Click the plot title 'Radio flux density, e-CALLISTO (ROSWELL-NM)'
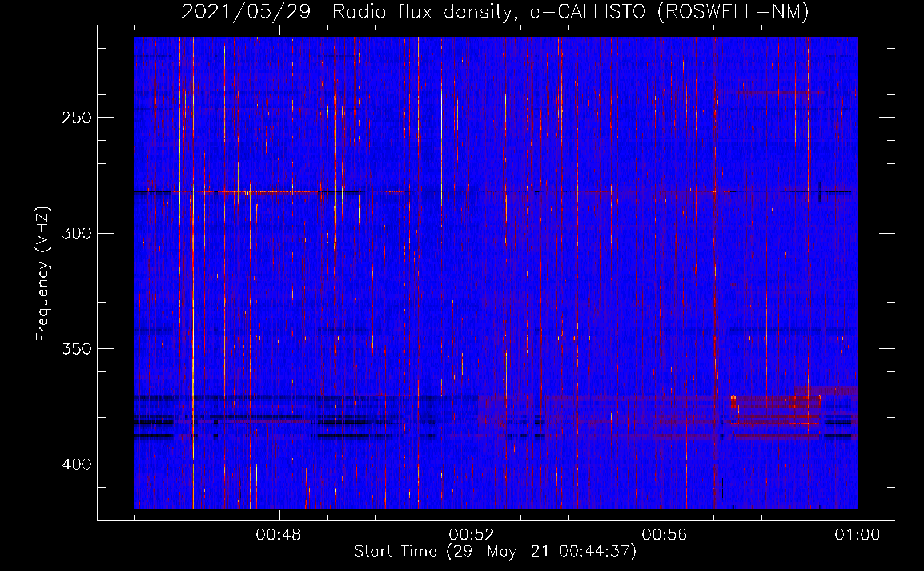 571,11
